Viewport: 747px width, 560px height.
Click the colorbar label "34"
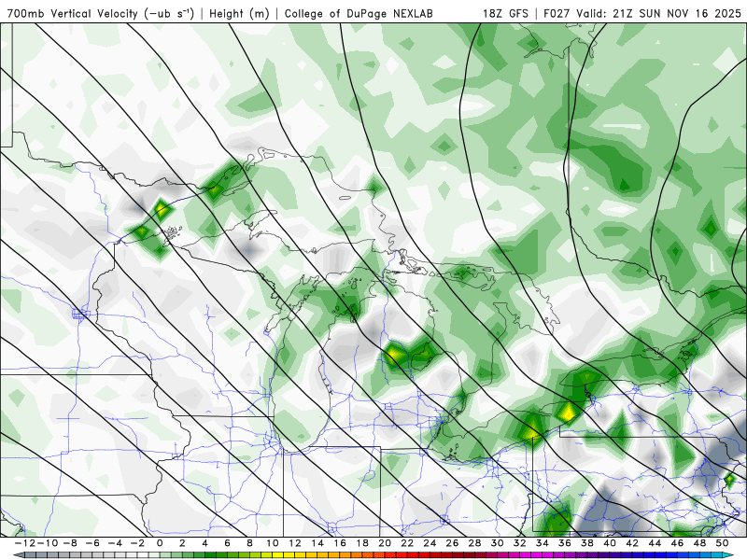tap(543, 543)
